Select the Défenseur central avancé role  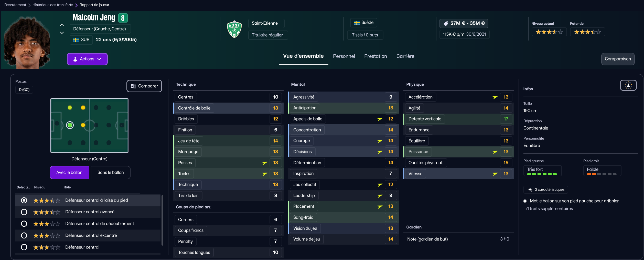[x=24, y=212]
